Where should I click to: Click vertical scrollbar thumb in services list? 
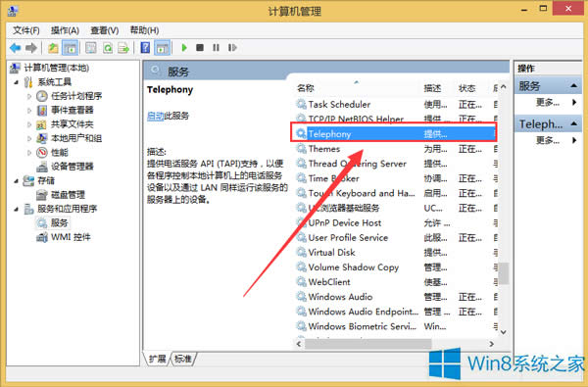tap(504, 273)
